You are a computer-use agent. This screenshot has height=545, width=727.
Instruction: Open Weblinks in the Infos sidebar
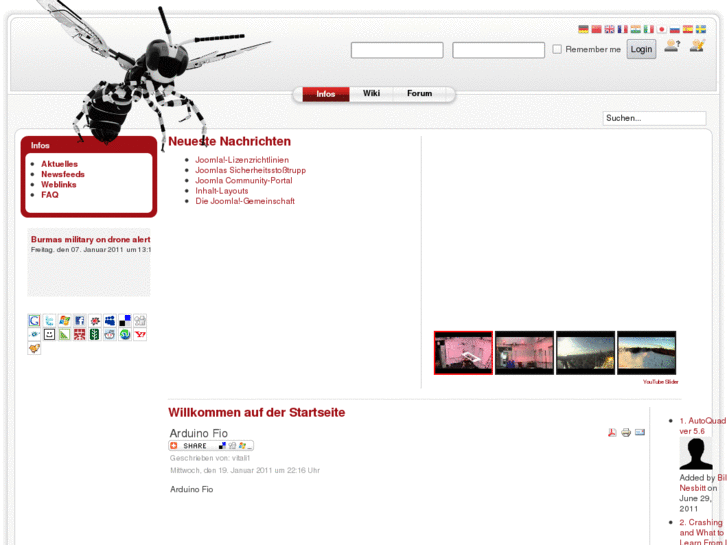(x=58, y=185)
